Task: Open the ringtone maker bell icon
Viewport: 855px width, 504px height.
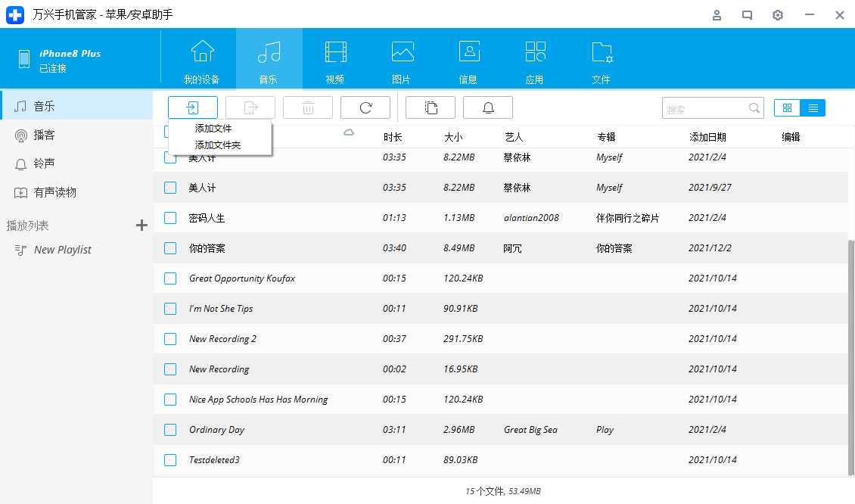Action: [x=487, y=107]
